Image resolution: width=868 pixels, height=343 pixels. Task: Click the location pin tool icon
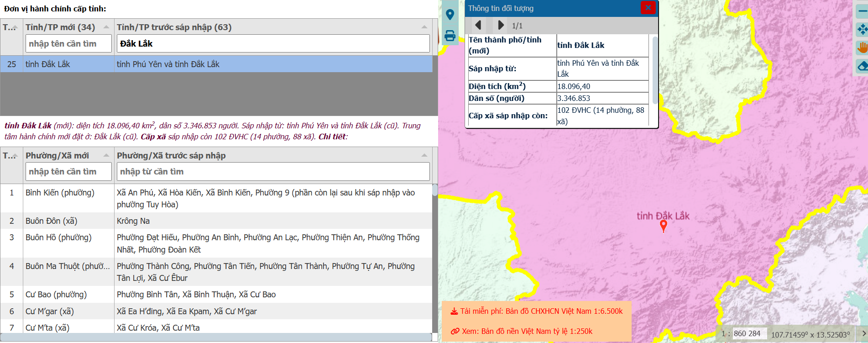click(x=450, y=15)
